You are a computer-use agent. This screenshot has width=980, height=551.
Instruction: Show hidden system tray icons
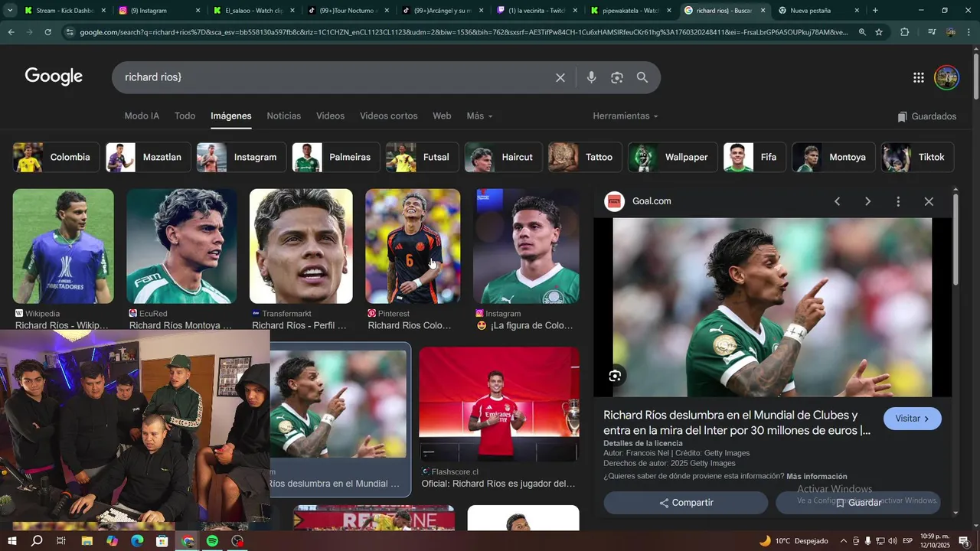(844, 541)
